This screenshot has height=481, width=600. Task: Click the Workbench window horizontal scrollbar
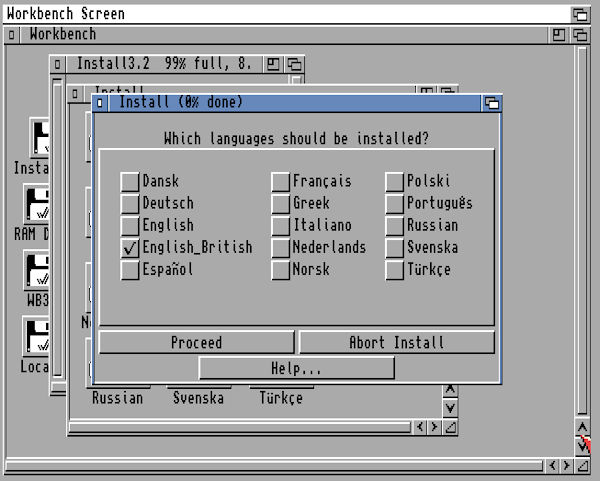[270, 466]
